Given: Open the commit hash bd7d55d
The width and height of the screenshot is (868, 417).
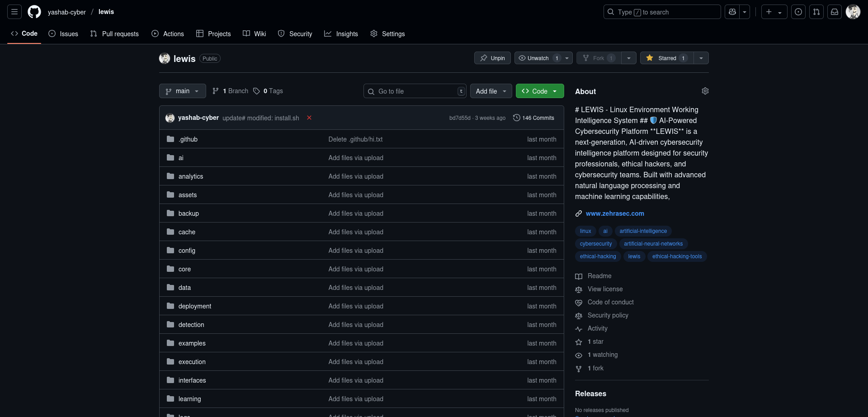Looking at the screenshot, I should coord(460,118).
